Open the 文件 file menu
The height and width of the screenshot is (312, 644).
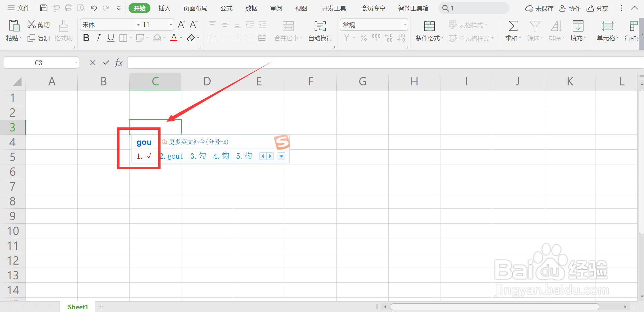tap(19, 8)
